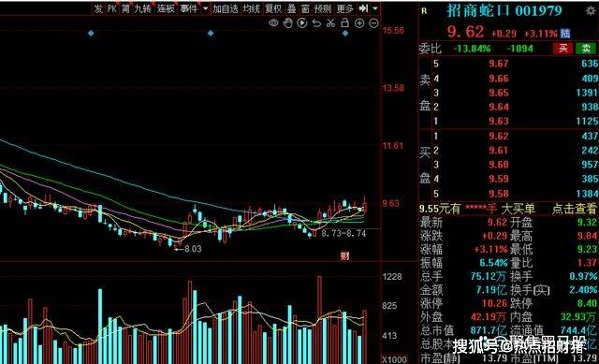599x364 pixels.
Task: Zoom in with the plus circle icon
Action: tap(359, 23)
